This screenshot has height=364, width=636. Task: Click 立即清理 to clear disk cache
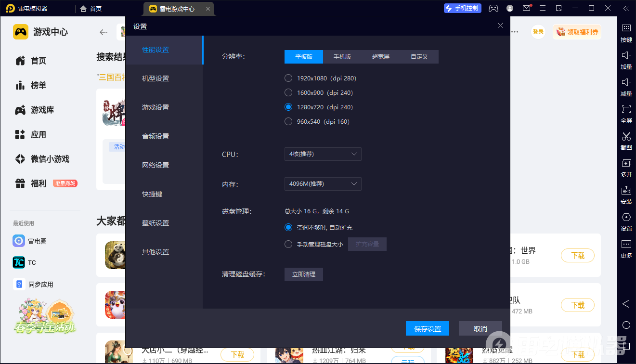point(304,274)
